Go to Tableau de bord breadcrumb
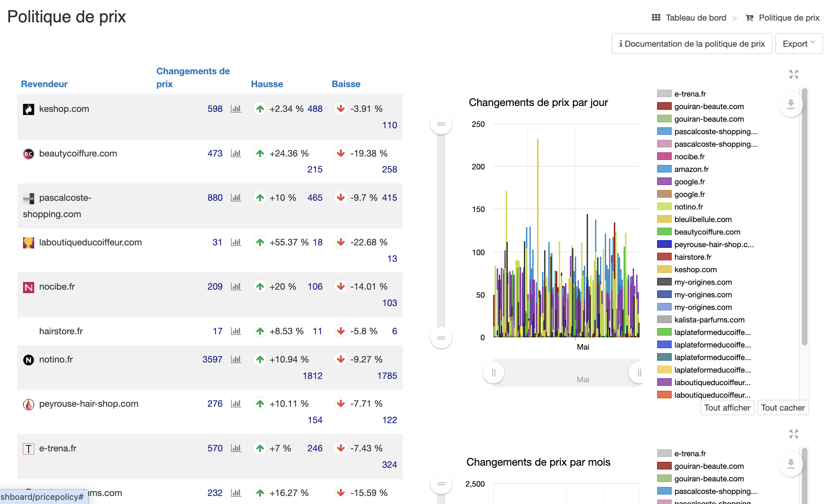 696,17
